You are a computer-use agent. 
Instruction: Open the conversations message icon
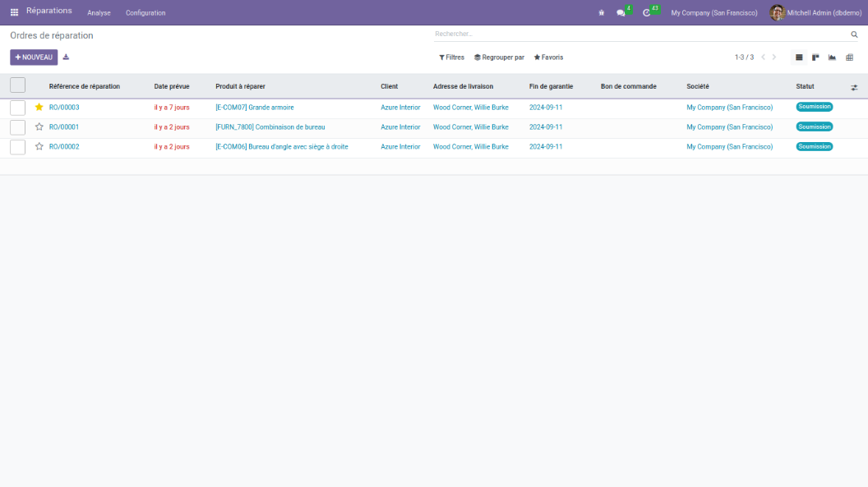coord(621,12)
